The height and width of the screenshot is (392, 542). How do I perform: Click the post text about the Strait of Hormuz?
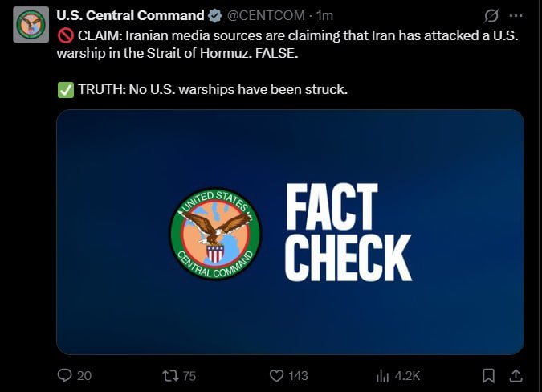coord(287,44)
